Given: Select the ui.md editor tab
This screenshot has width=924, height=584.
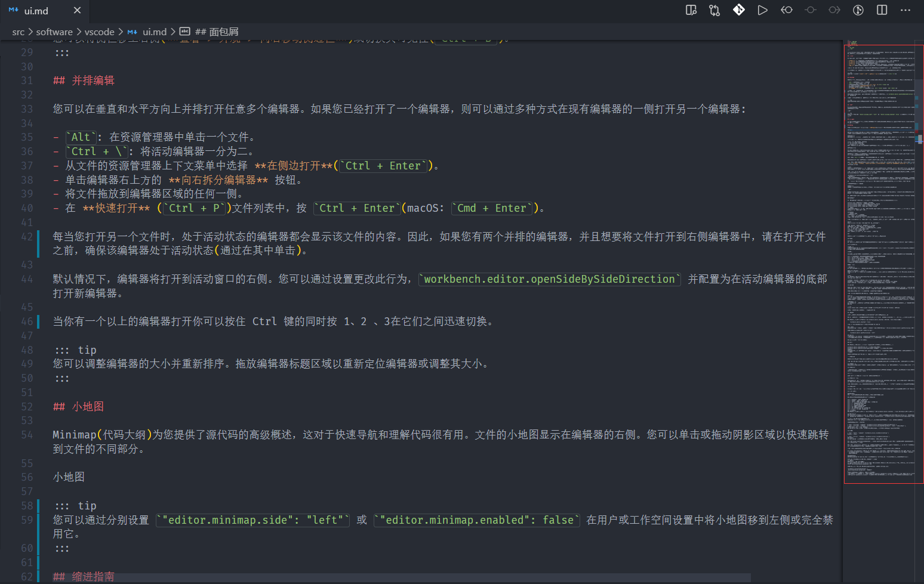Looking at the screenshot, I should pyautogui.click(x=36, y=11).
